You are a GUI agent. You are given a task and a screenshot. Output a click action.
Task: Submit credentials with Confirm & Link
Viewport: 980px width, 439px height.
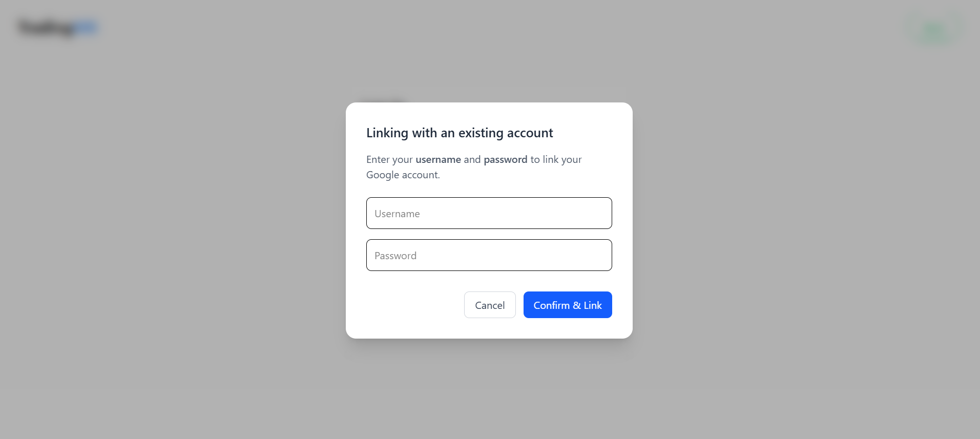567,305
